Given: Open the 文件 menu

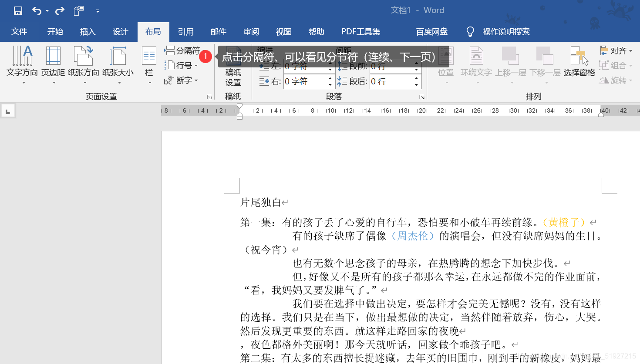Looking at the screenshot, I should click(x=19, y=31).
